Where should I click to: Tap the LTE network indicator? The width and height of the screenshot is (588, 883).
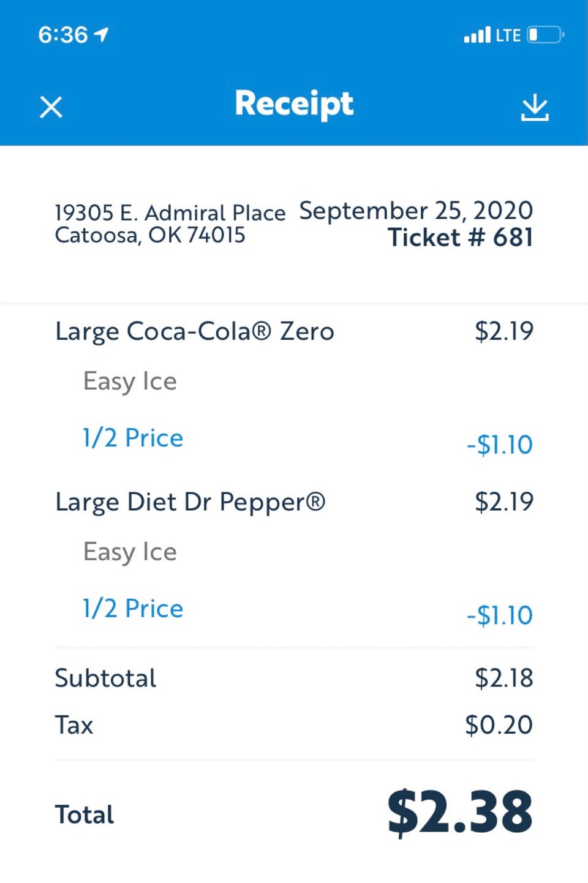pyautogui.click(x=508, y=36)
